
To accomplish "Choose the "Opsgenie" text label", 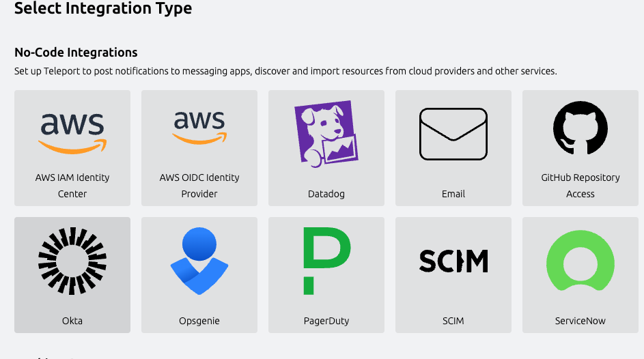I will tap(199, 321).
